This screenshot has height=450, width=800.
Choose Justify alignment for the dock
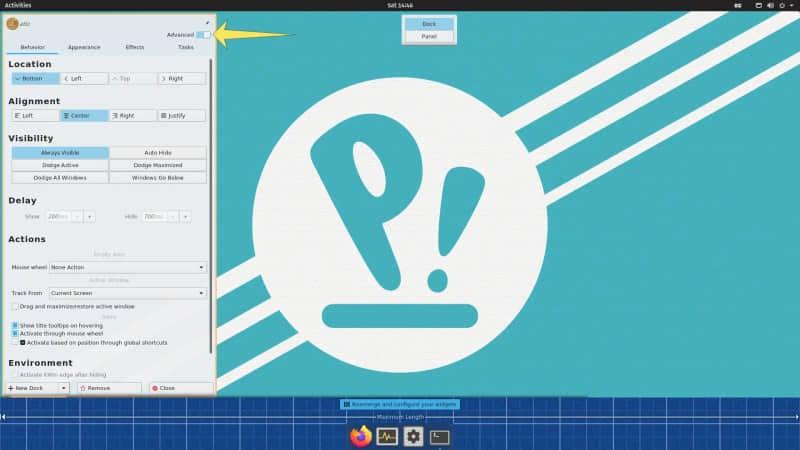[x=182, y=115]
